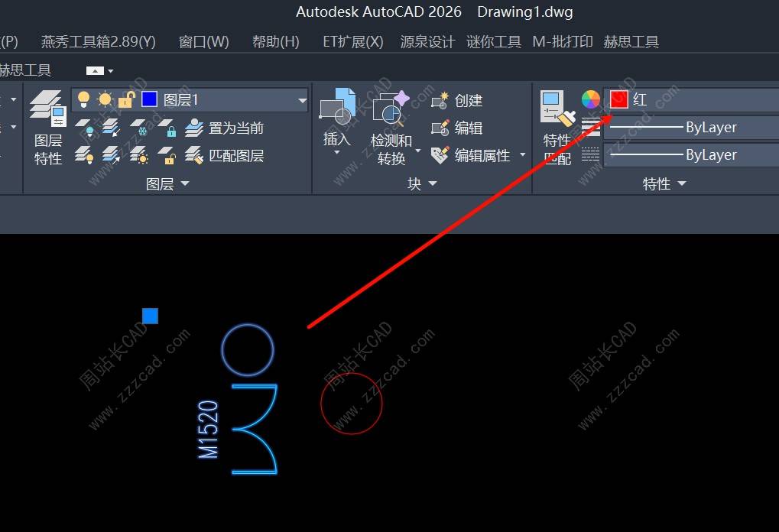Toggle the lightbulb layer on/off icon
This screenshot has width=779, height=532.
pos(84,100)
